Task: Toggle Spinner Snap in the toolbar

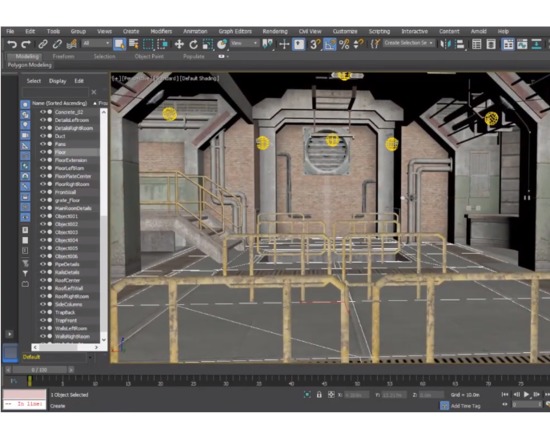Action: point(358,44)
